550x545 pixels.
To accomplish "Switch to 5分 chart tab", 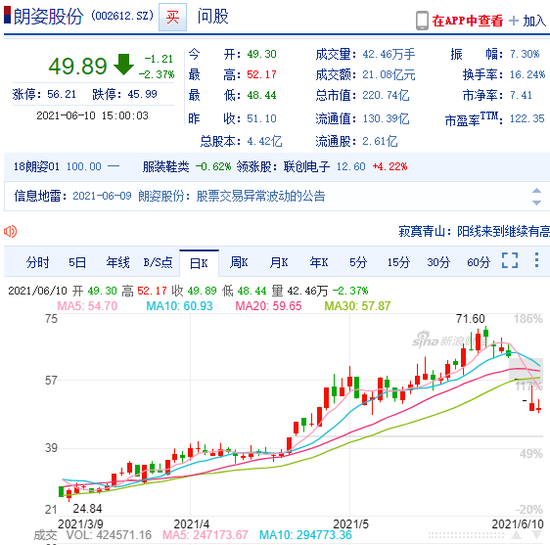I will click(358, 262).
